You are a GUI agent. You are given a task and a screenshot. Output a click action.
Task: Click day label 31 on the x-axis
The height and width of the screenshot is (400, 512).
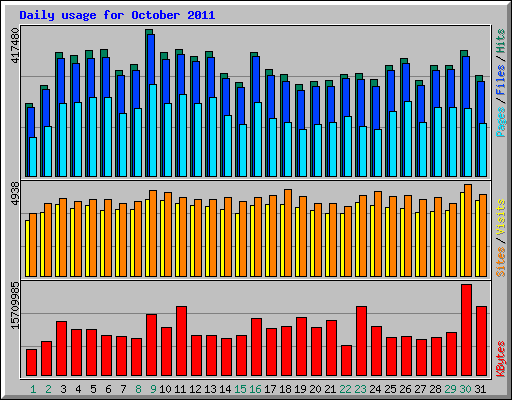(480, 389)
